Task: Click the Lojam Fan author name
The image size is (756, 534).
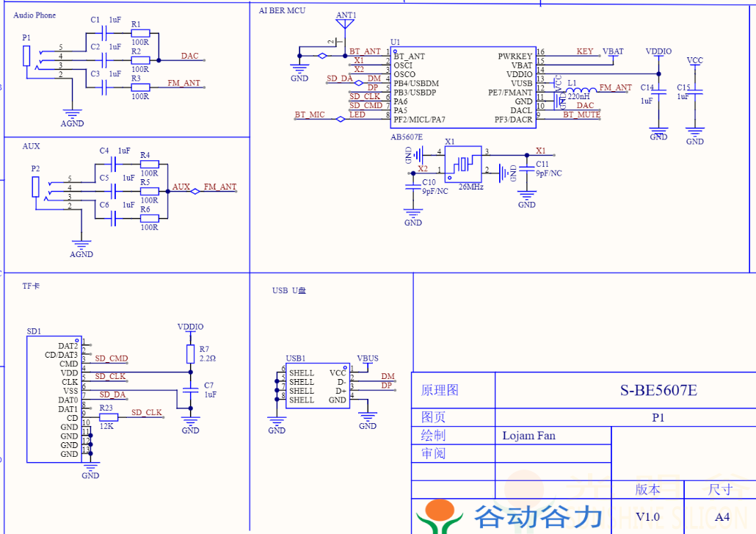Action: [528, 436]
